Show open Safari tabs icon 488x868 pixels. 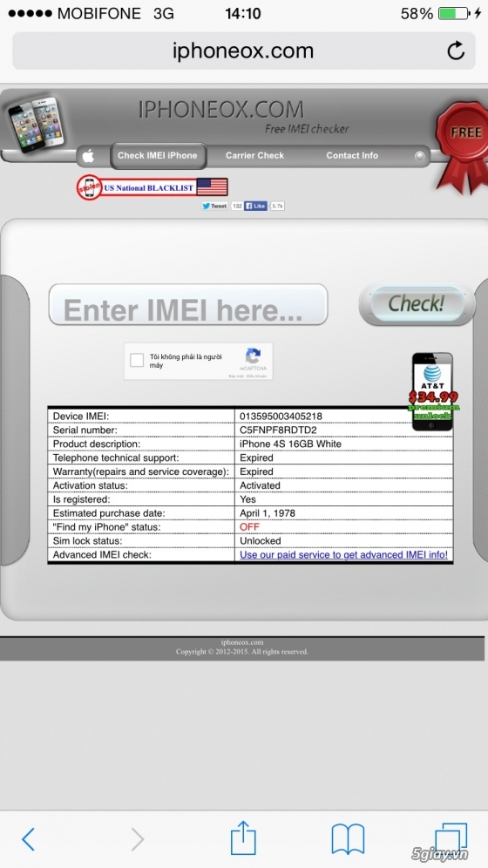click(451, 838)
